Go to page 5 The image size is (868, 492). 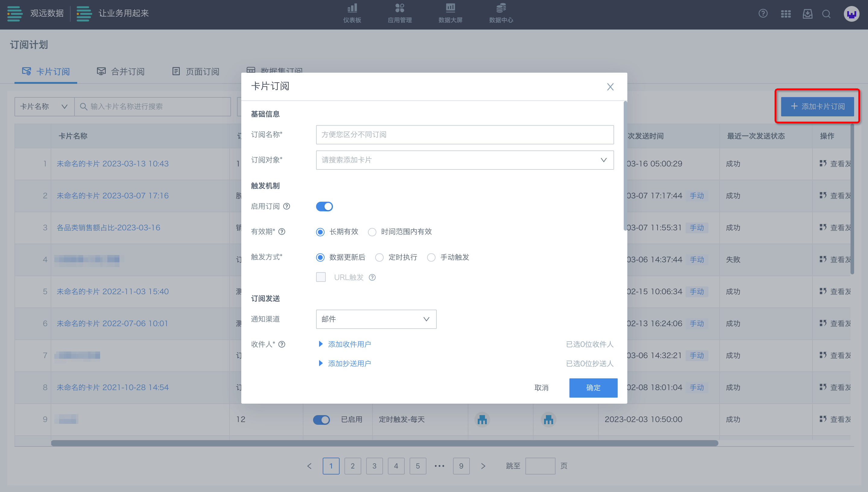pyautogui.click(x=418, y=466)
